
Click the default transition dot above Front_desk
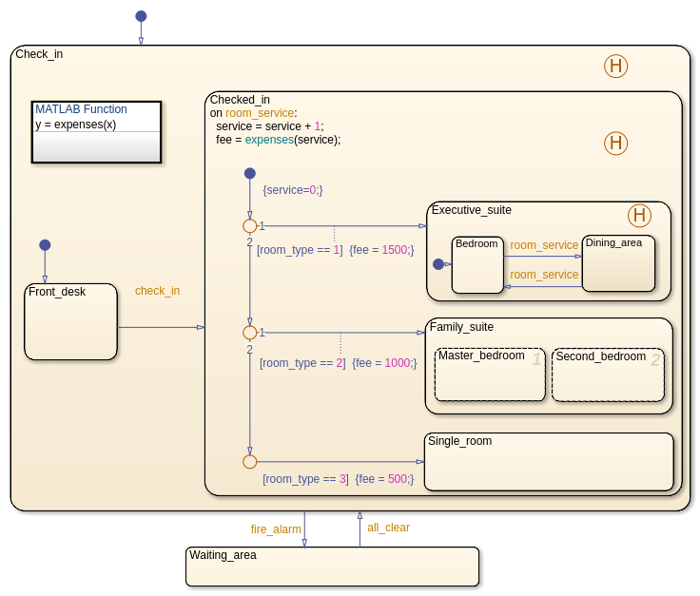pyautogui.click(x=45, y=245)
